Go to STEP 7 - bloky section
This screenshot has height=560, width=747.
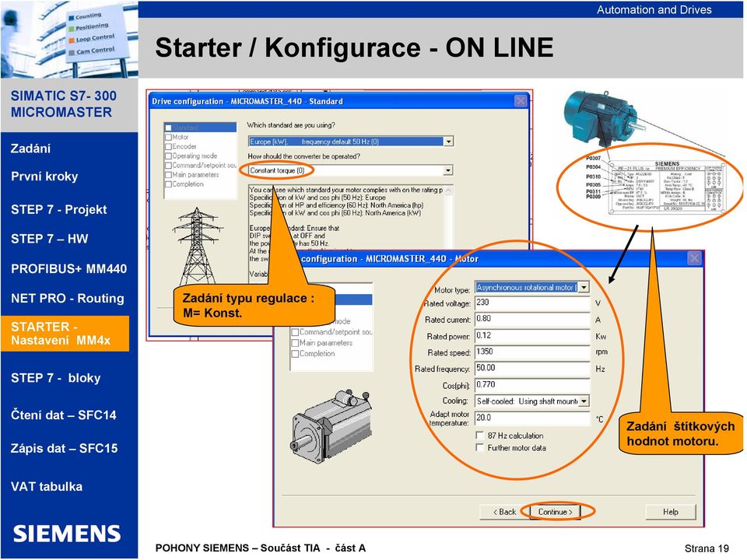click(x=56, y=378)
